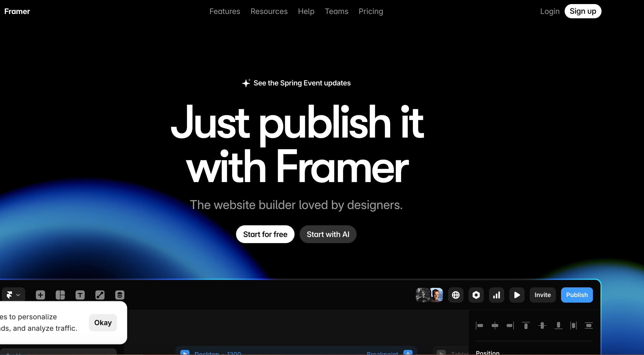The height and width of the screenshot is (355, 644).
Task: Click the first collaborator avatar
Action: 422,295
